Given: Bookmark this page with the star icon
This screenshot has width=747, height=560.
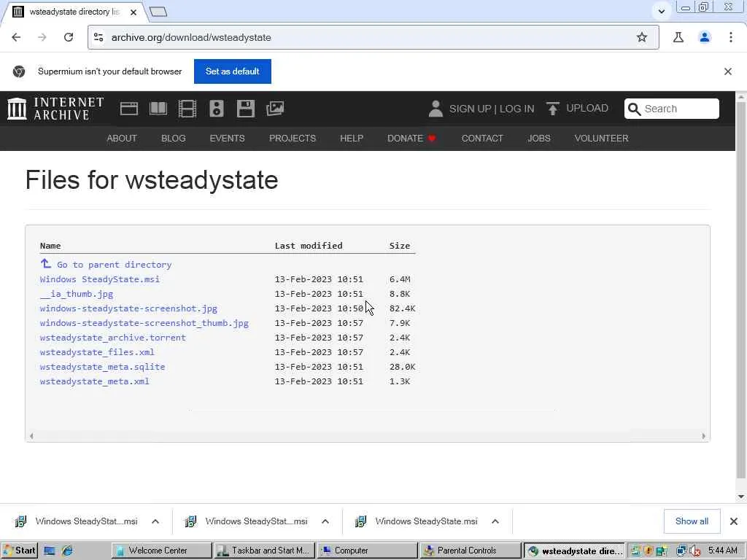Looking at the screenshot, I should [x=642, y=37].
